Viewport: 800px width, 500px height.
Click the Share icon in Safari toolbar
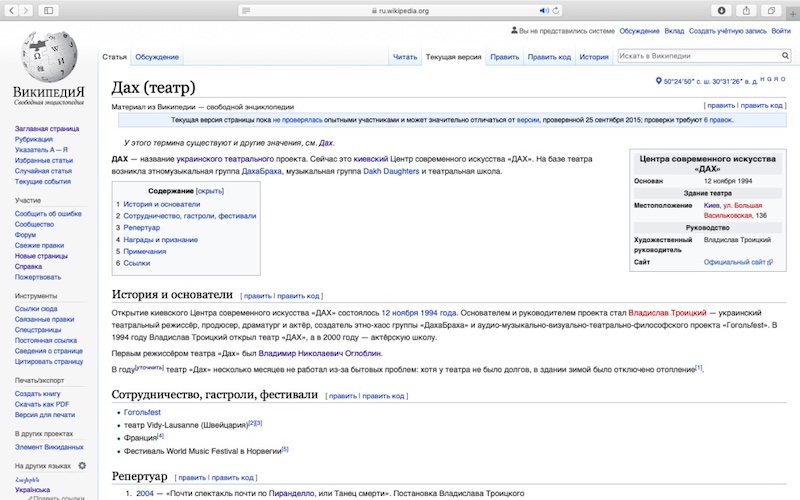[x=746, y=10]
